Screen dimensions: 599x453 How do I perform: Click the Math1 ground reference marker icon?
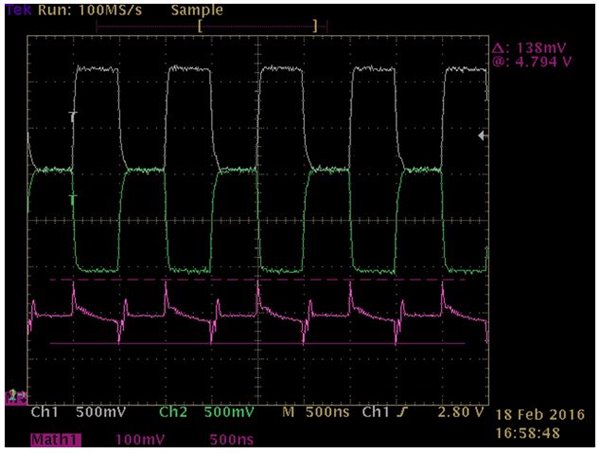tap(15, 397)
